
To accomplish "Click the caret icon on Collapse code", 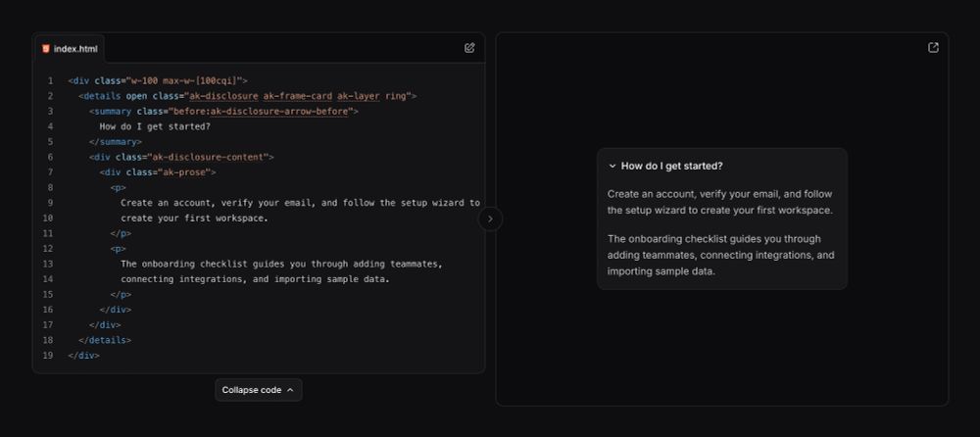I will click(x=290, y=390).
